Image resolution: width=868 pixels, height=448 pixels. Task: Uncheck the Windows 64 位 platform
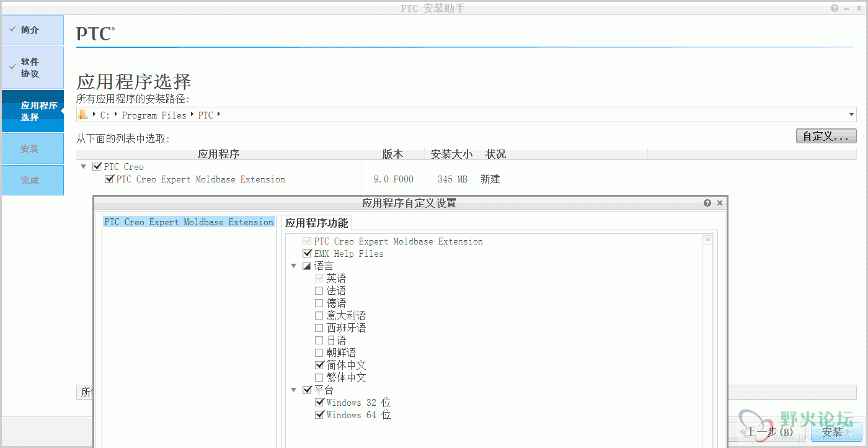tap(319, 415)
